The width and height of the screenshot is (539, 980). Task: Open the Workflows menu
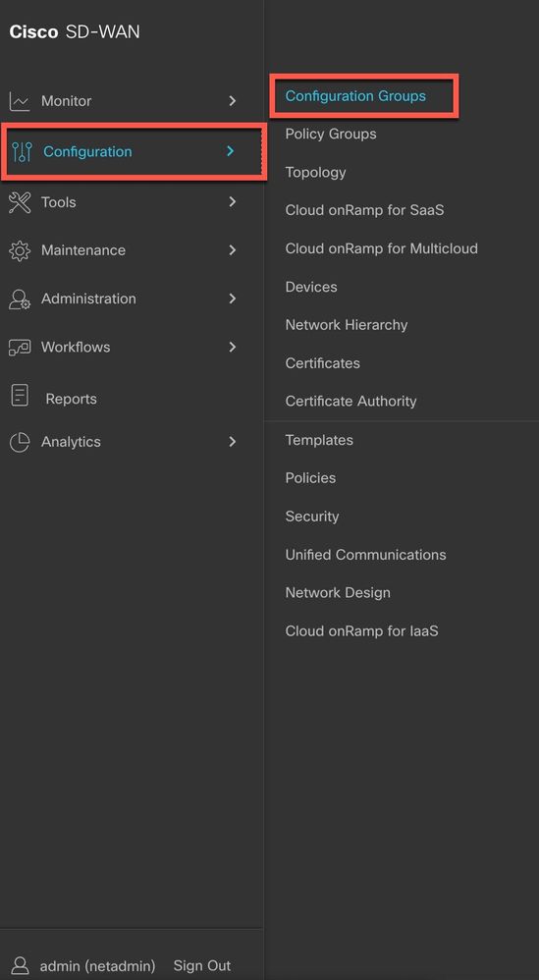click(x=76, y=348)
